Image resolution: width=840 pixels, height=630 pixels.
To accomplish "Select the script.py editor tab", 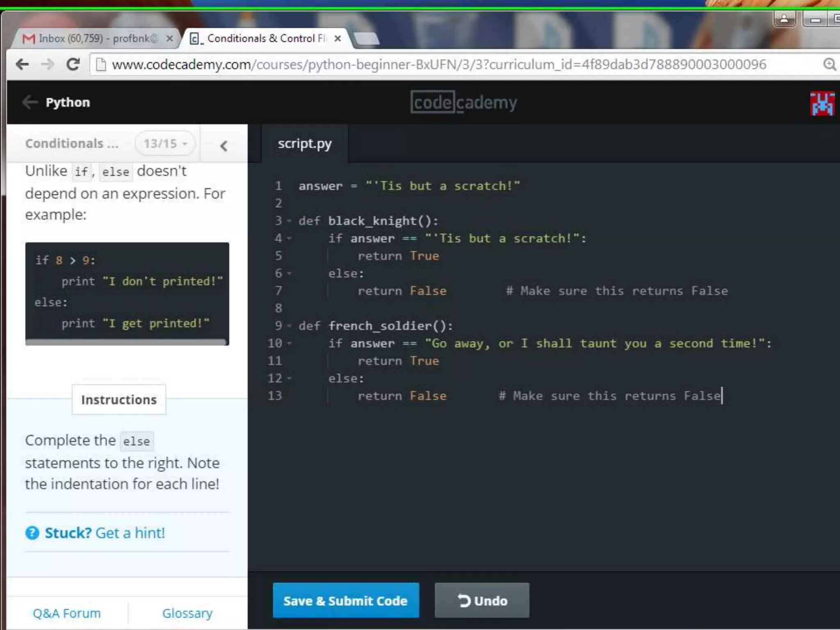I will 304,144.
